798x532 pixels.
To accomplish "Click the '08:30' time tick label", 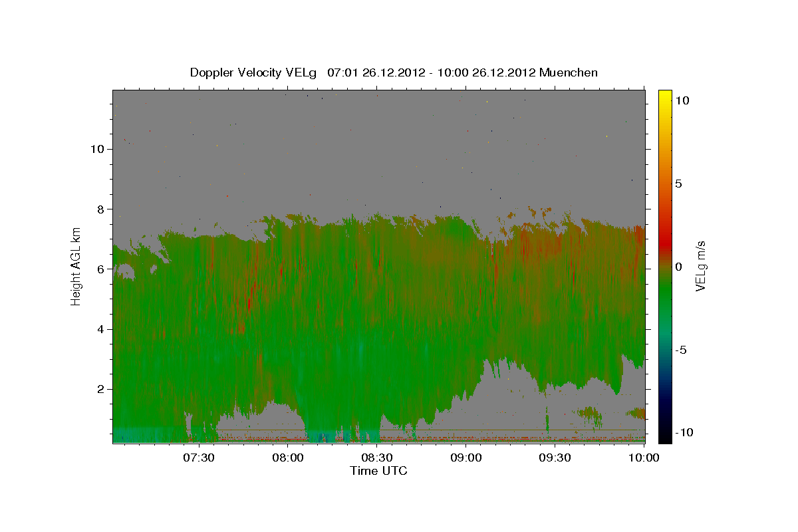I will pyautogui.click(x=376, y=458).
